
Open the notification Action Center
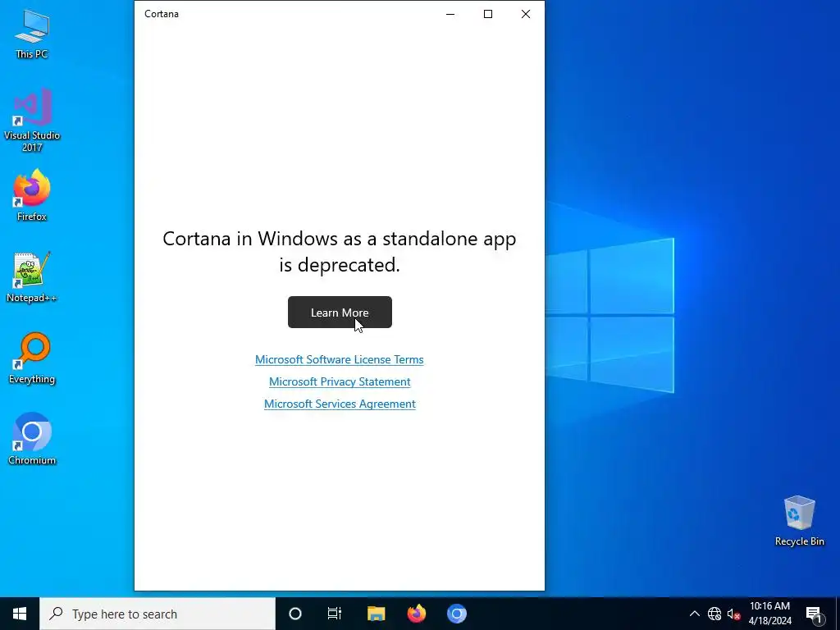(x=813, y=614)
